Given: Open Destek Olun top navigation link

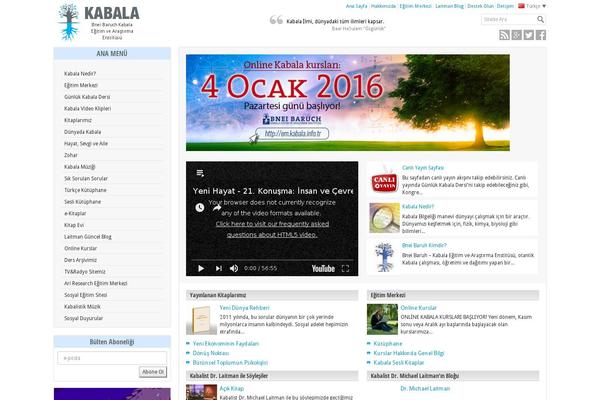Looking at the screenshot, I should click(481, 6).
